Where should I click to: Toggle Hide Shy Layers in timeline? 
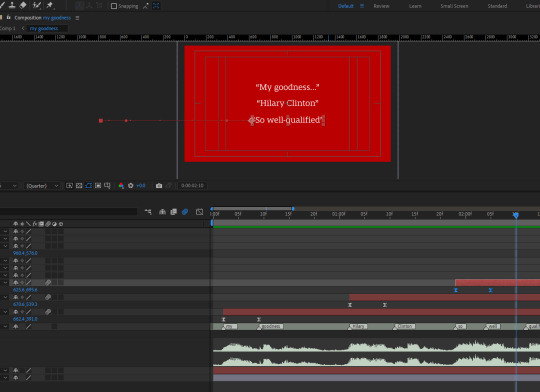[162, 212]
